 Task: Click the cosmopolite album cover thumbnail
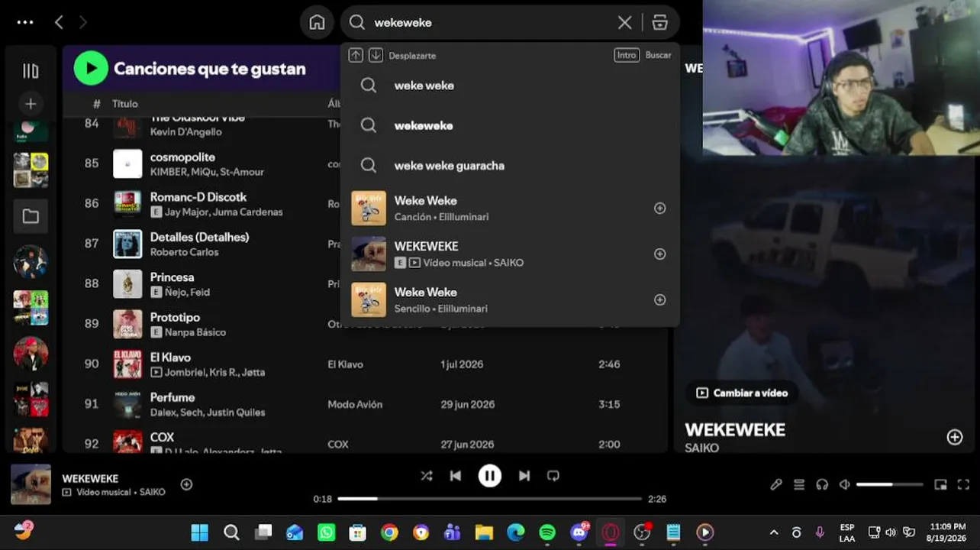pos(127,163)
